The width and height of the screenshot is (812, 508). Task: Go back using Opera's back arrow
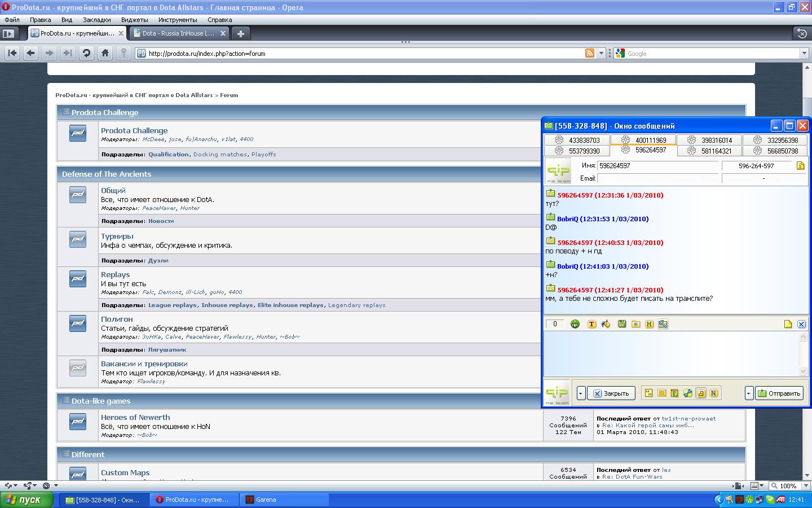[x=31, y=53]
